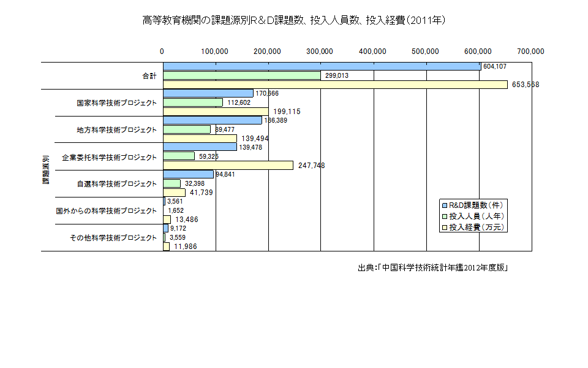This screenshot has width=588, height=368.
Task: Click the 出典 source citation text
Action: click(434, 268)
